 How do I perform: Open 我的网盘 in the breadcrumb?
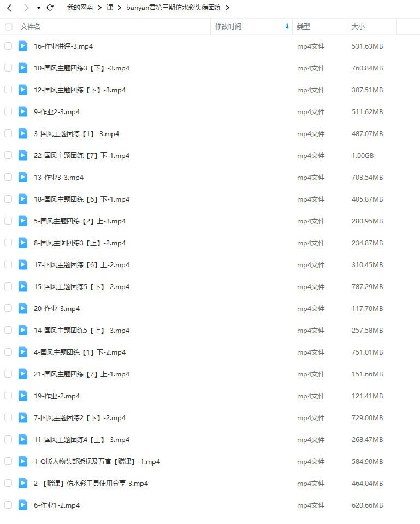[x=80, y=7]
